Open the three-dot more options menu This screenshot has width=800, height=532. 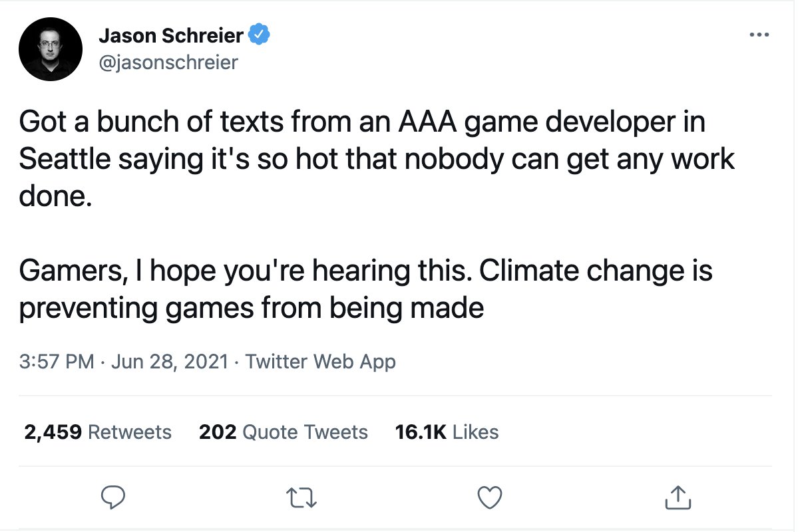pos(759,35)
